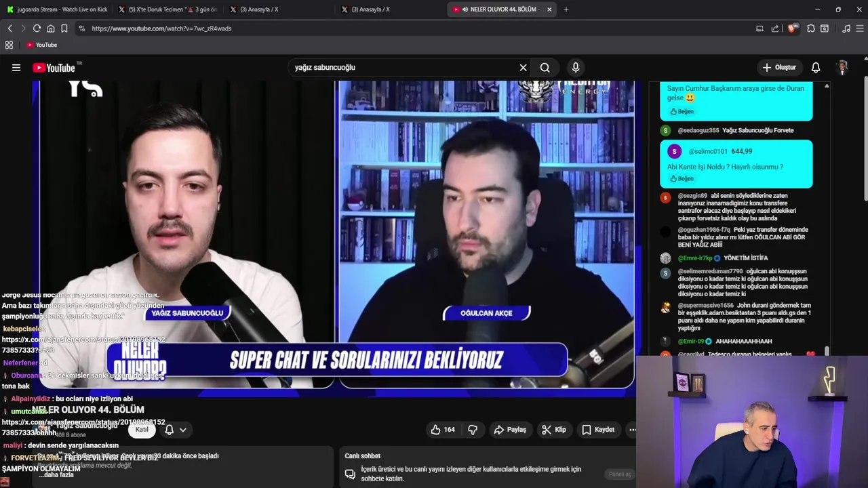
Task: Create a clip with Klip button
Action: click(x=554, y=430)
